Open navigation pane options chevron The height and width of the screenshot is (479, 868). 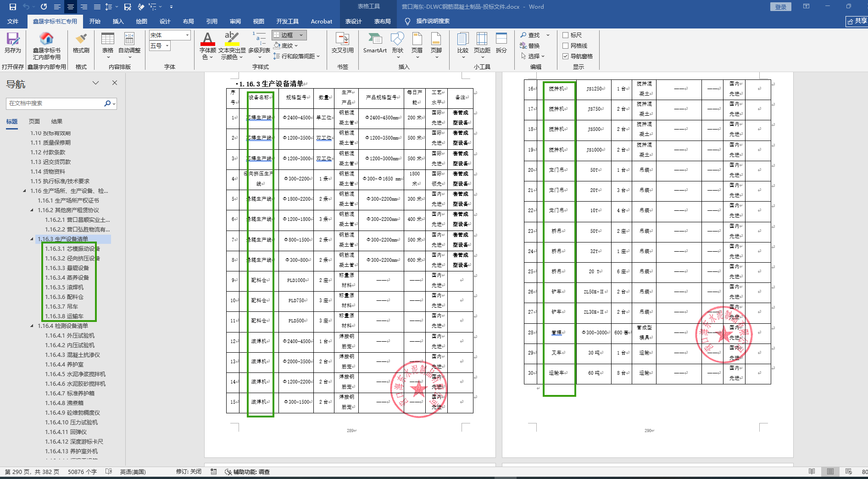pos(96,83)
